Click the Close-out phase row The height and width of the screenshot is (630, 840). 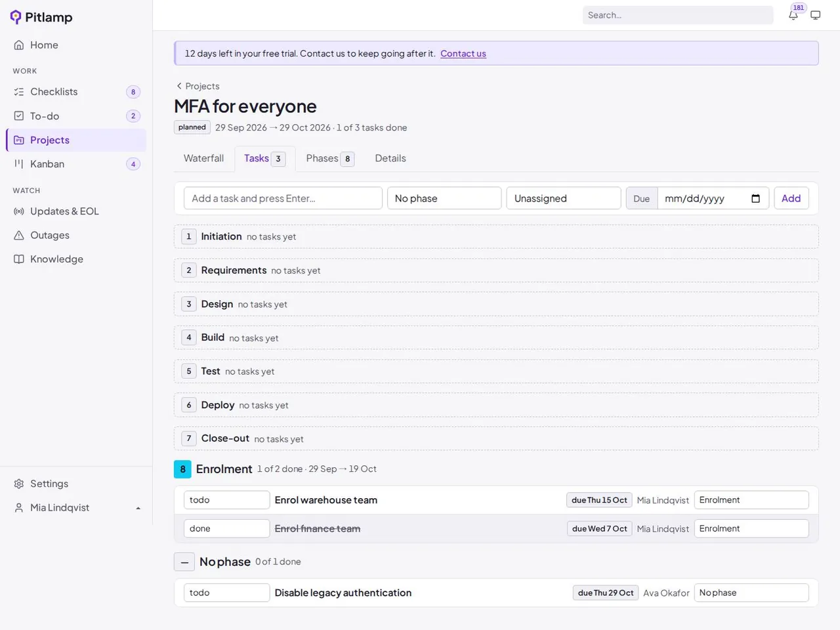496,439
